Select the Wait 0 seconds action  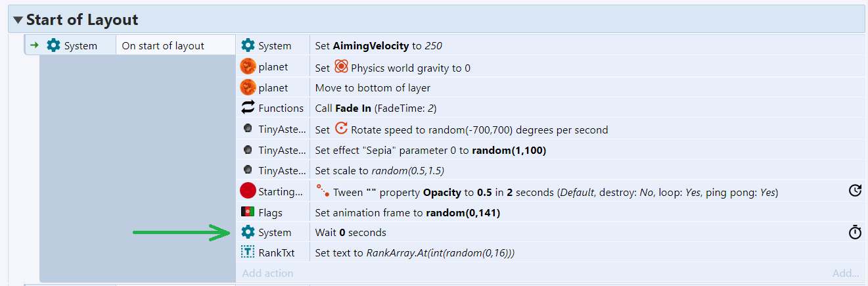pos(351,232)
